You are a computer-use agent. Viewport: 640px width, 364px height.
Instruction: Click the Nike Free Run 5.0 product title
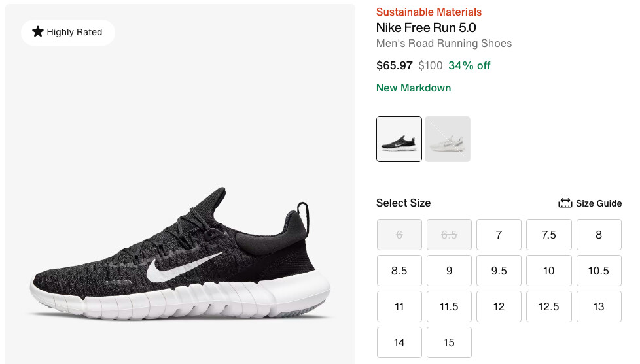tap(426, 27)
